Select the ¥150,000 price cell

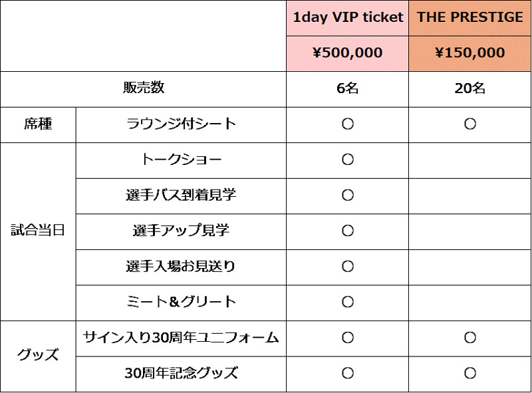pyautogui.click(x=470, y=54)
